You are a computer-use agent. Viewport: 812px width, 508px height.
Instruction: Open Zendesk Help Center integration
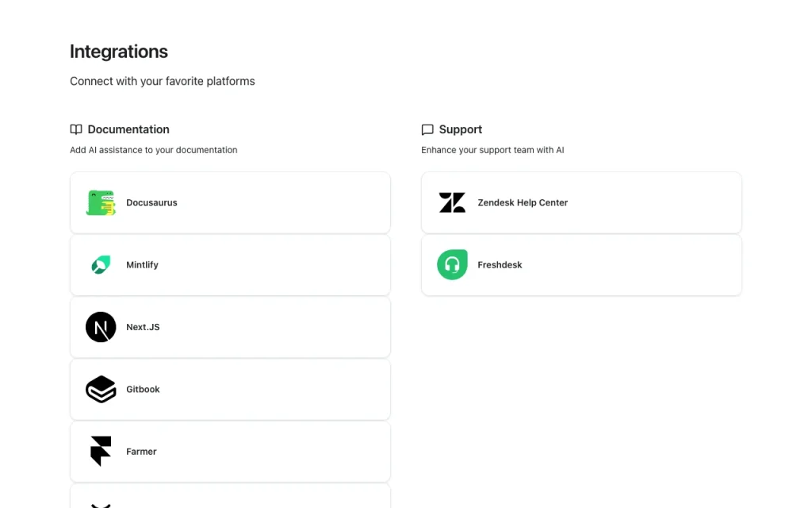point(523,202)
